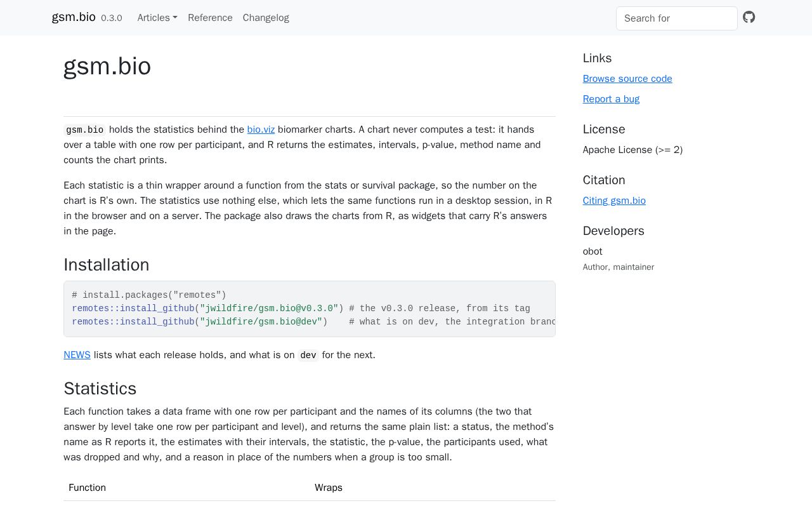Click the Citation sidebar heading
Screen dimensions: 812x508
pyautogui.click(x=604, y=180)
